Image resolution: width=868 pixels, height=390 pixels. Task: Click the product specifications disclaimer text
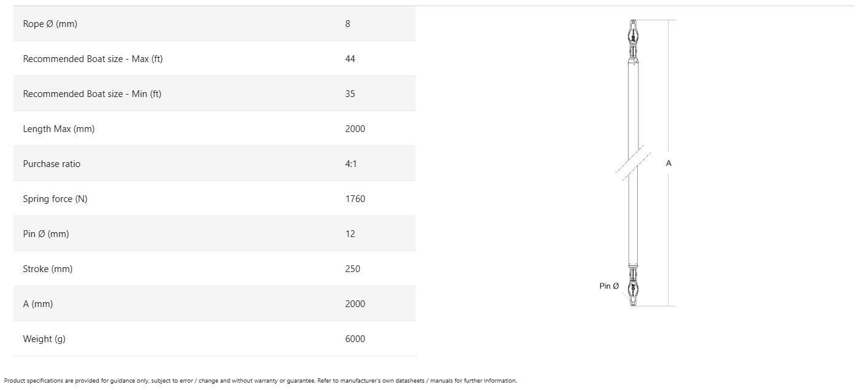[x=260, y=381]
